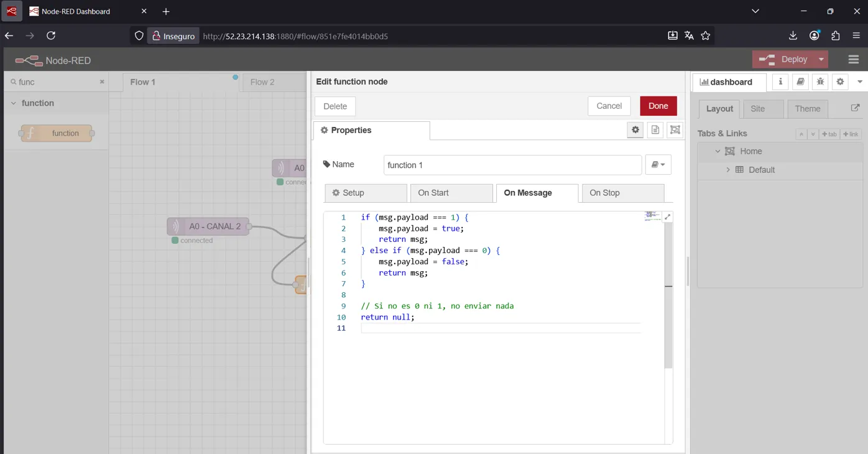Click the Done button
Screen dimensions: 868x454
(x=658, y=106)
